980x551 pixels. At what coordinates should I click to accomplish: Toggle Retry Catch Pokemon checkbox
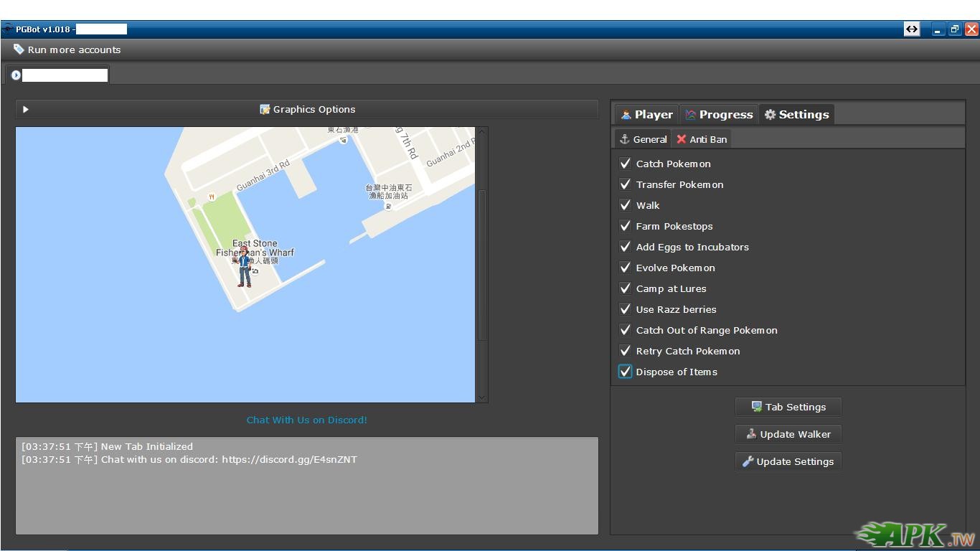coord(626,351)
